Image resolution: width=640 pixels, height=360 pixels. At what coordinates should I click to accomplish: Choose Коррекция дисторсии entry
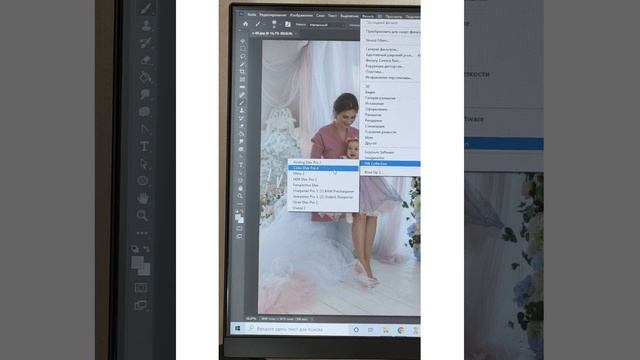tap(390, 66)
